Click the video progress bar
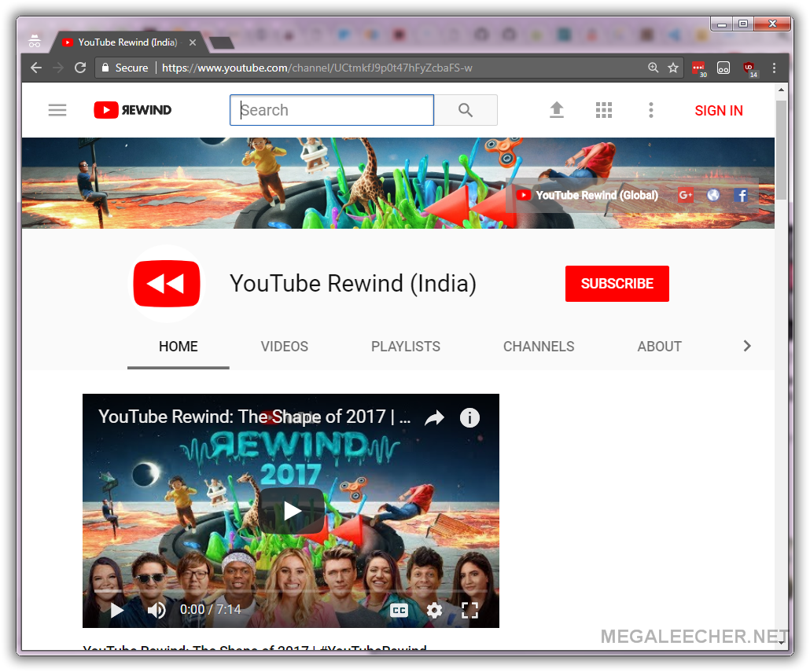The image size is (810, 672). [x=291, y=590]
